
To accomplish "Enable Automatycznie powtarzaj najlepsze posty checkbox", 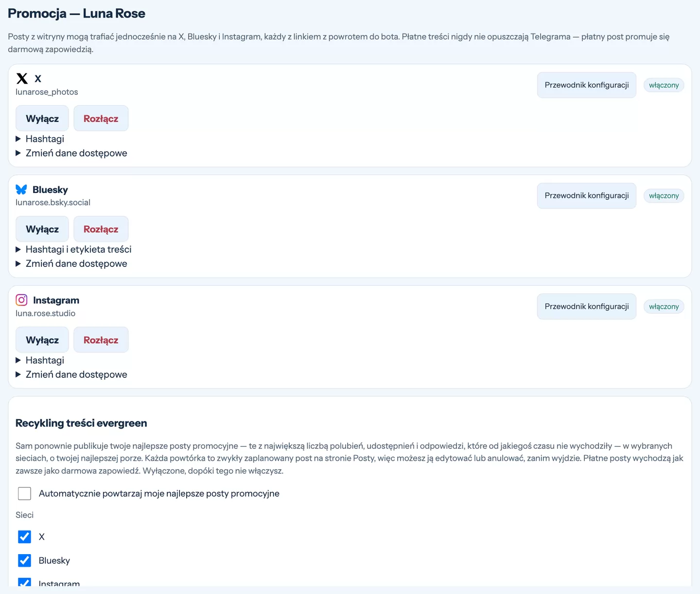I will click(24, 493).
